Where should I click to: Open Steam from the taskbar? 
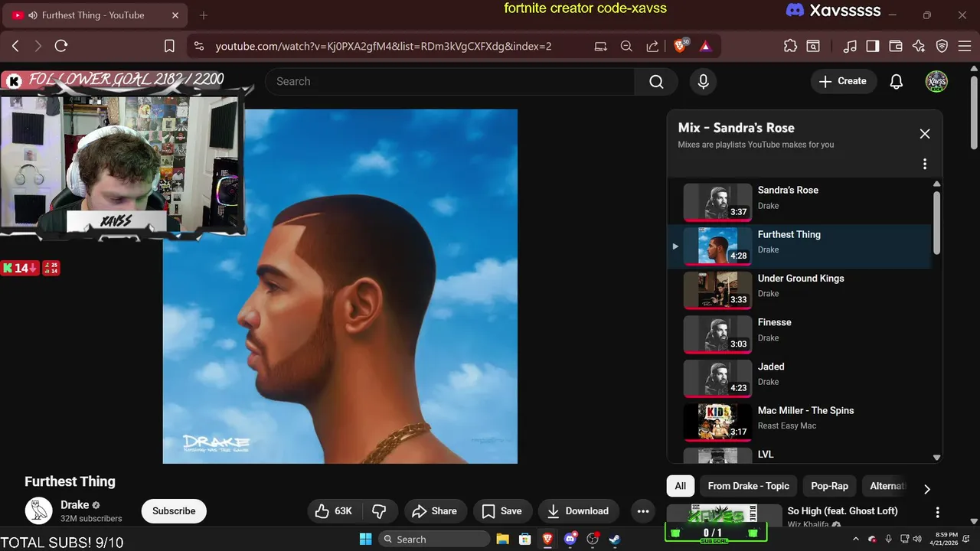[x=614, y=539]
